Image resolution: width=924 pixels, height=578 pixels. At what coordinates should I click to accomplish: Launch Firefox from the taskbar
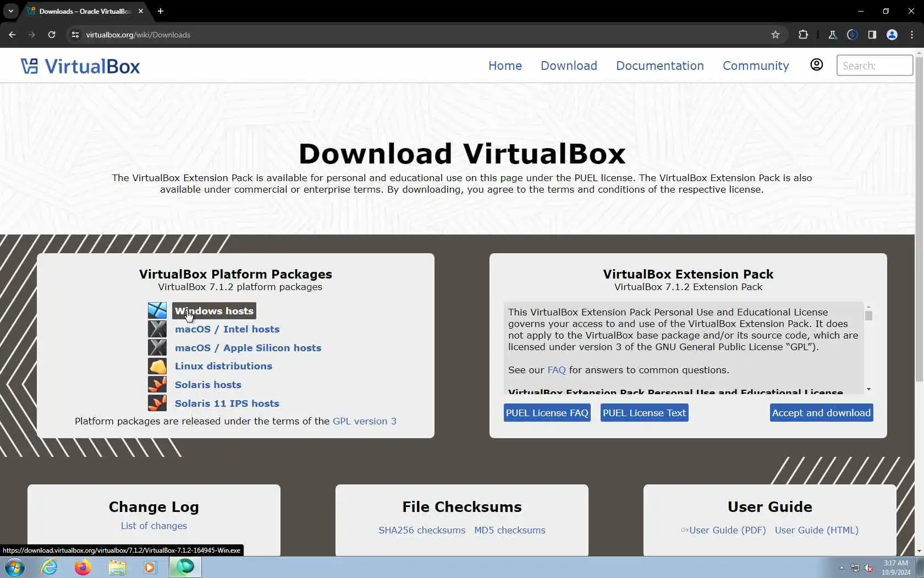click(x=83, y=567)
